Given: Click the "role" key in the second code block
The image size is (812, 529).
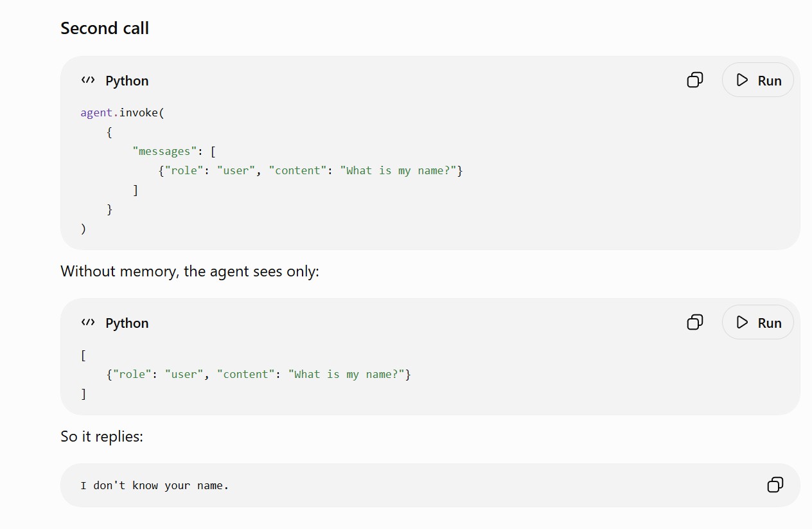Looking at the screenshot, I should 132,374.
